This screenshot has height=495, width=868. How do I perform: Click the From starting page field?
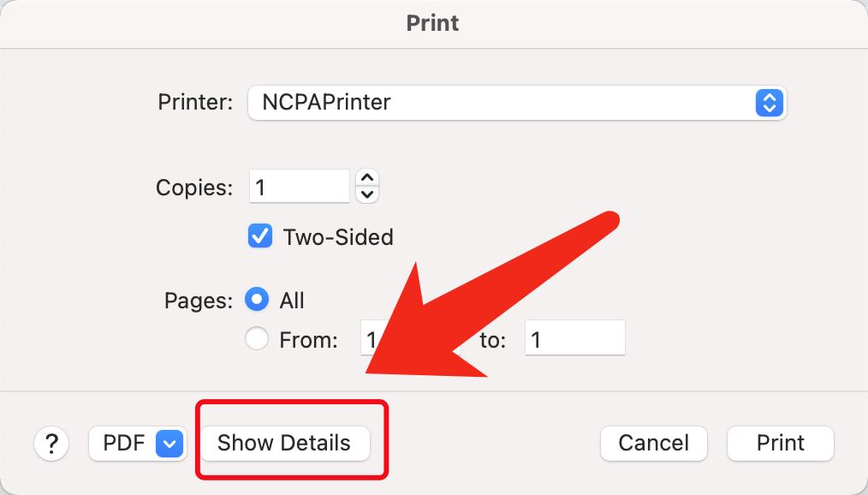[372, 339]
